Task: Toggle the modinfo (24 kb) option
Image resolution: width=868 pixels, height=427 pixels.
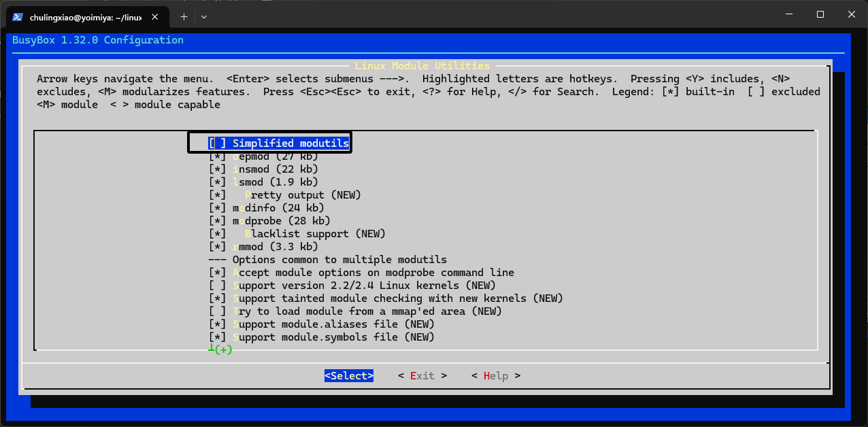Action: point(267,208)
